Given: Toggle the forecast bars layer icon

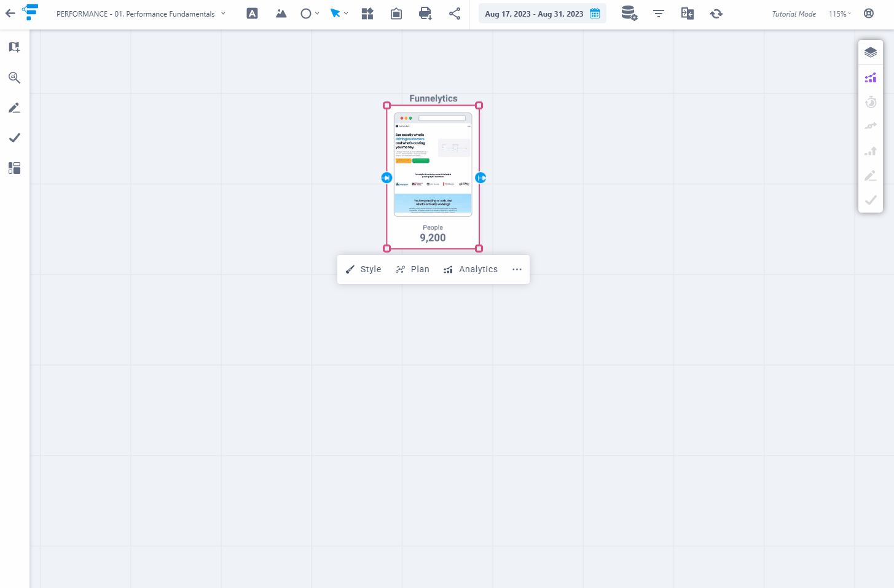Looking at the screenshot, I should pyautogui.click(x=871, y=151).
